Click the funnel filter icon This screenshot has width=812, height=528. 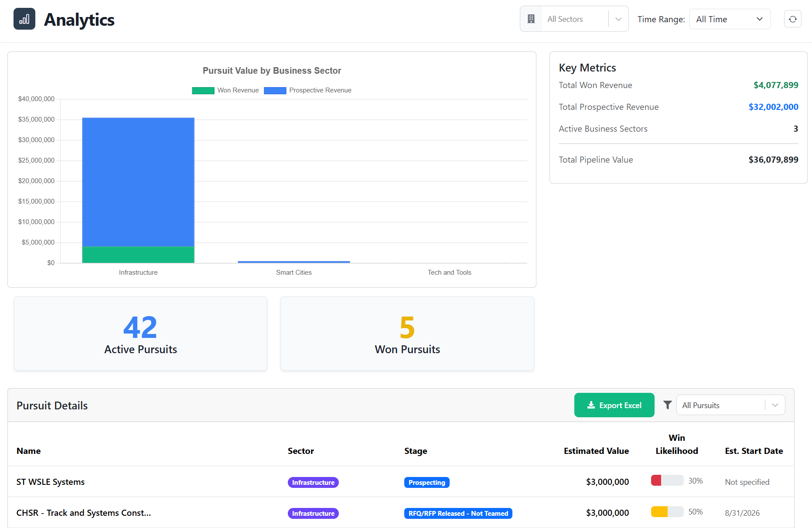(x=667, y=405)
